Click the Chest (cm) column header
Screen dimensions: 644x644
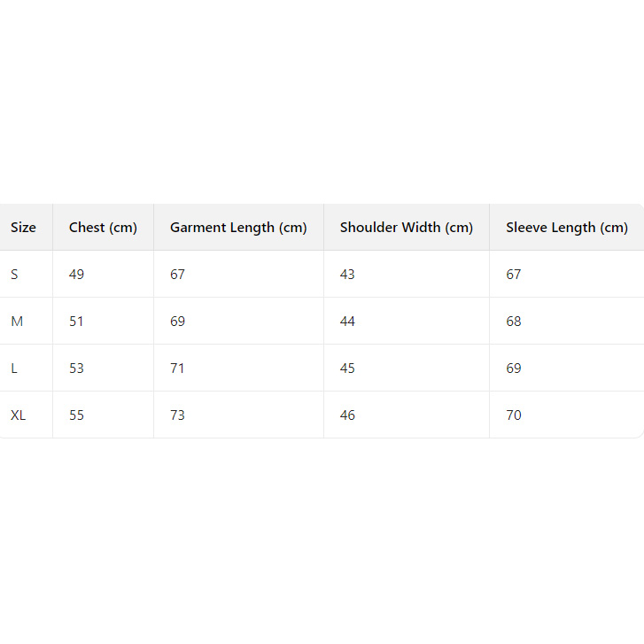(x=103, y=228)
